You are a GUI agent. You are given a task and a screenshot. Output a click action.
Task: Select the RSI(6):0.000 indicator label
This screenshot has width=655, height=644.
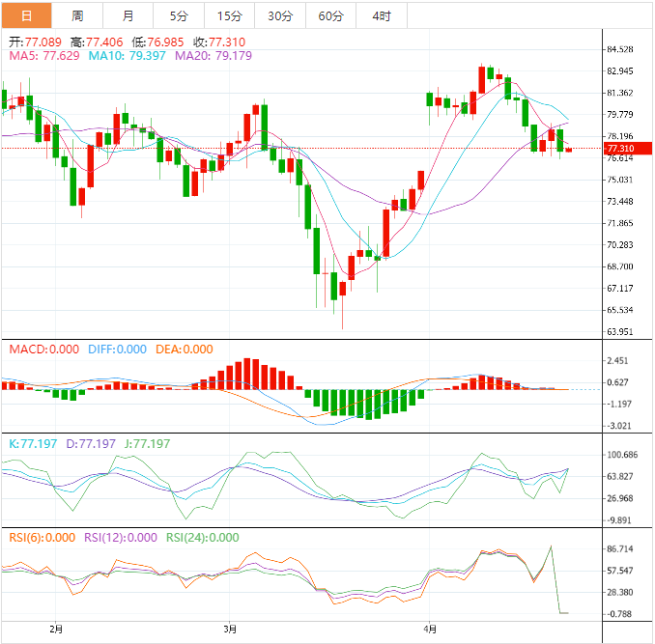tap(42, 538)
